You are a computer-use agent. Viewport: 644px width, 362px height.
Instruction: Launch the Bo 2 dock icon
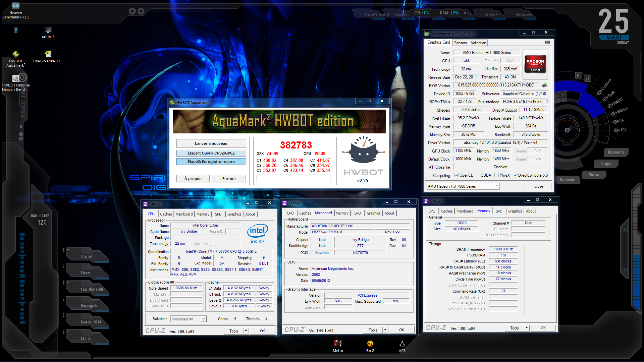(x=370, y=346)
